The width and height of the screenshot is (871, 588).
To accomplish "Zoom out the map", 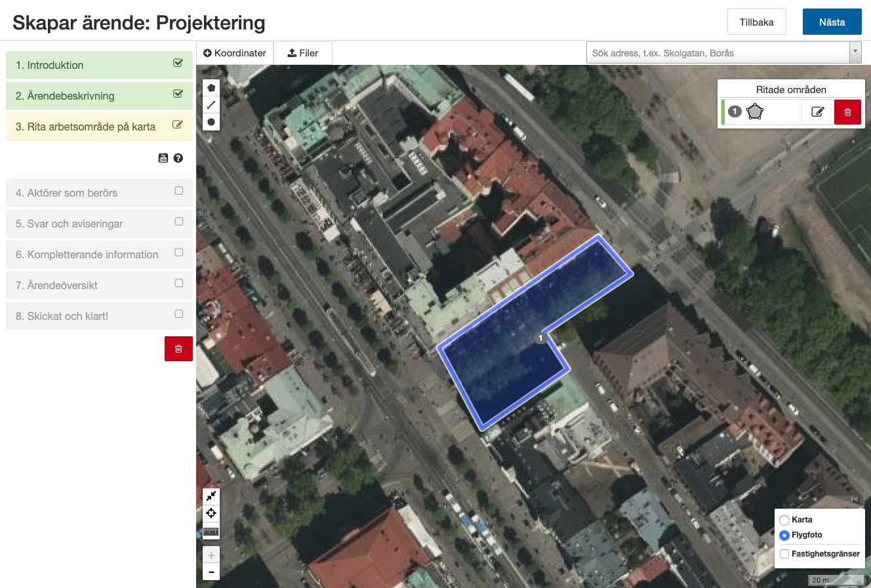I will click(211, 572).
